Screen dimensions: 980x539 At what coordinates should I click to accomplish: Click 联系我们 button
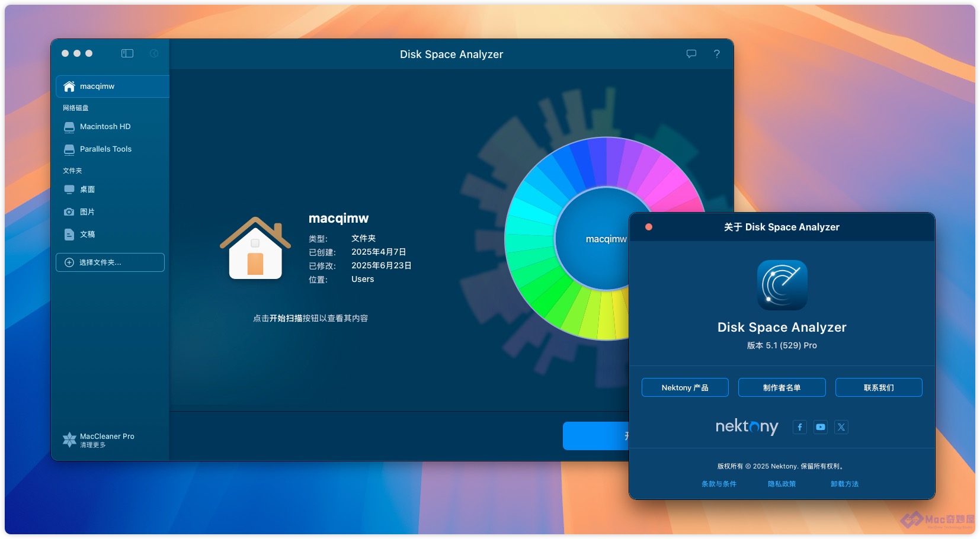[x=879, y=387]
